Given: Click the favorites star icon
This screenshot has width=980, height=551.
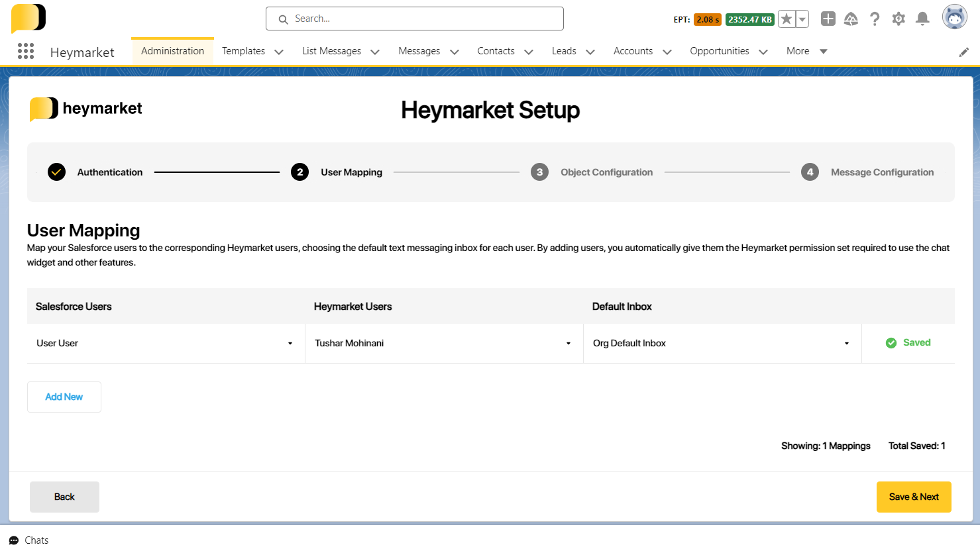Looking at the screenshot, I should tap(787, 19).
